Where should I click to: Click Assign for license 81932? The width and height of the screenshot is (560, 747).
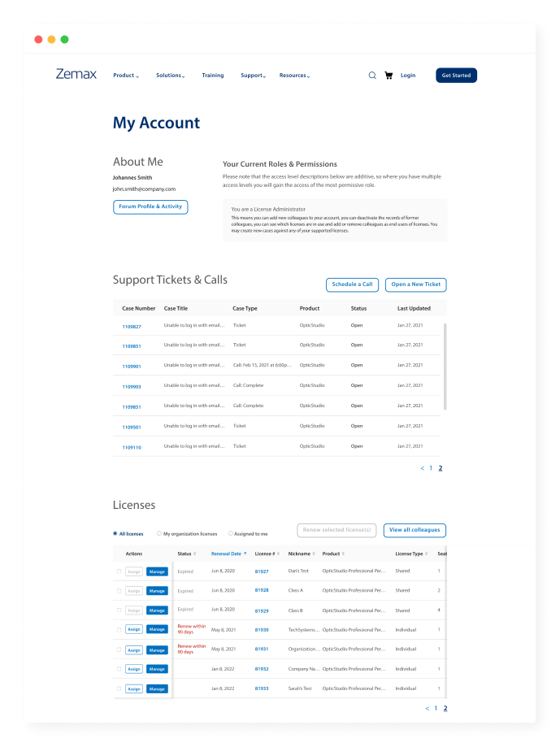(x=134, y=669)
